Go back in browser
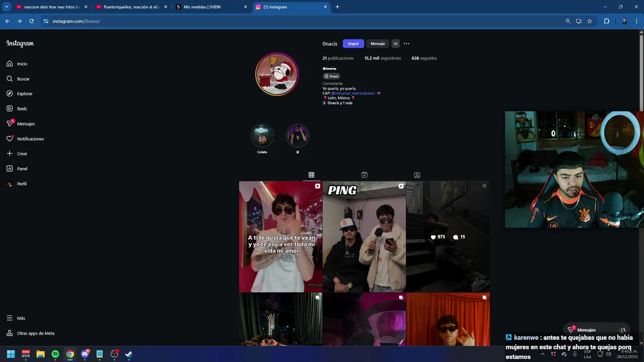 [7, 21]
